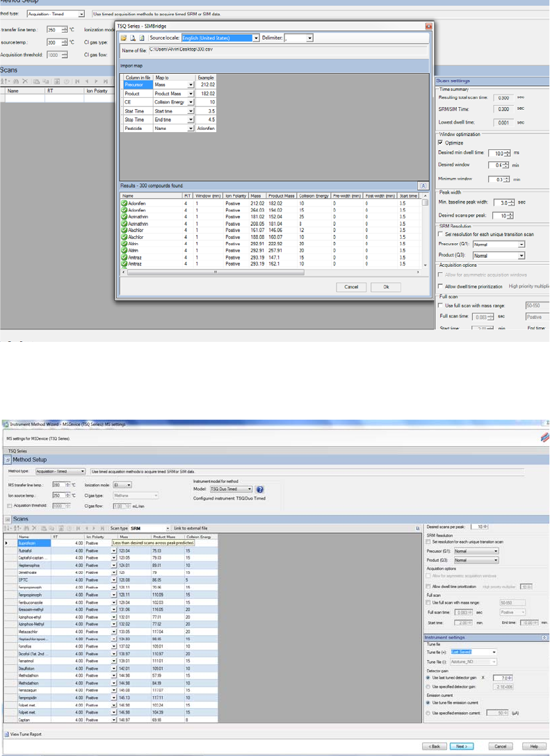Enable the Acquisition threshold checkbox in wizard
The image size is (550, 756).
point(10,506)
